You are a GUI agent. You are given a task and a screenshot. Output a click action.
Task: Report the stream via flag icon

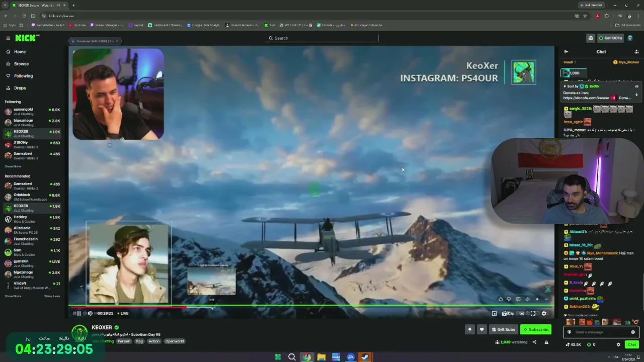point(547,342)
